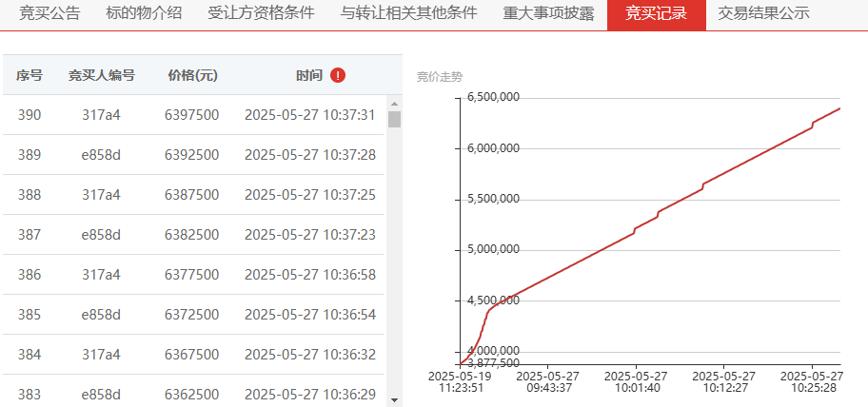Click the 竞买人编号 column header
Viewport: 868px width, 407px height.
[x=101, y=76]
